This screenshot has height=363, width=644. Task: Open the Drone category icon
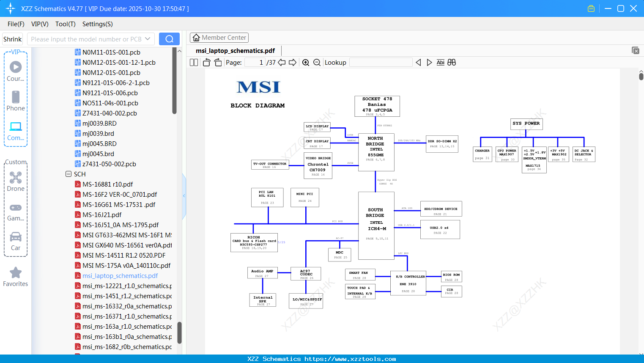[x=16, y=181]
